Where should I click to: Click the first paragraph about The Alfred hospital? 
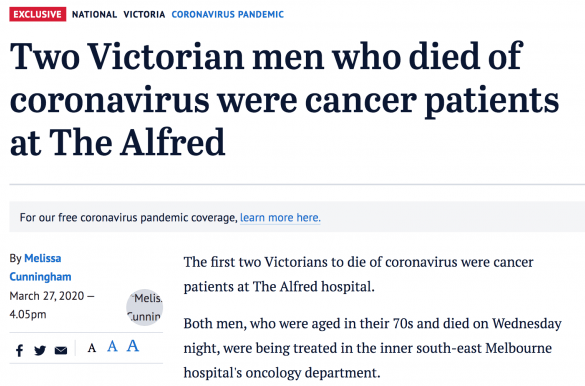359,274
